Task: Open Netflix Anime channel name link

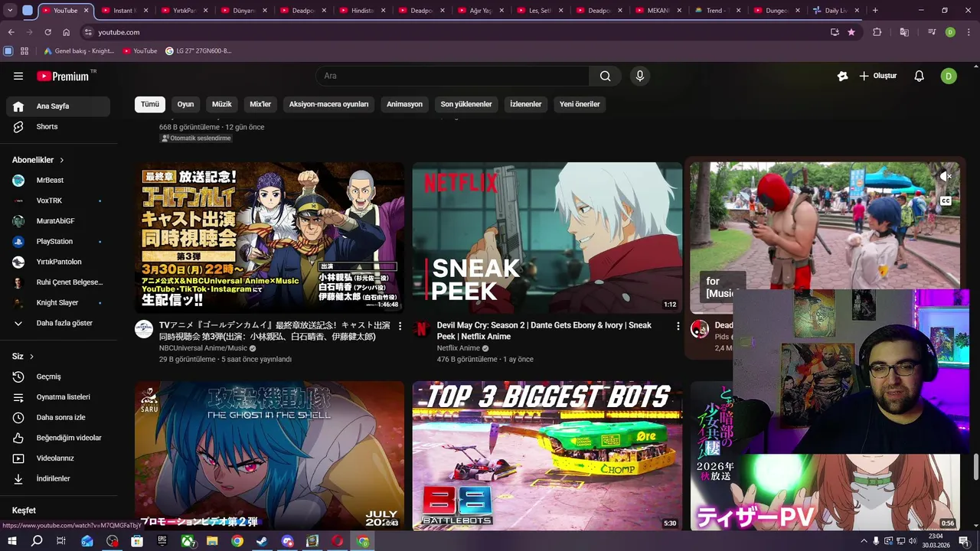Action: point(459,348)
